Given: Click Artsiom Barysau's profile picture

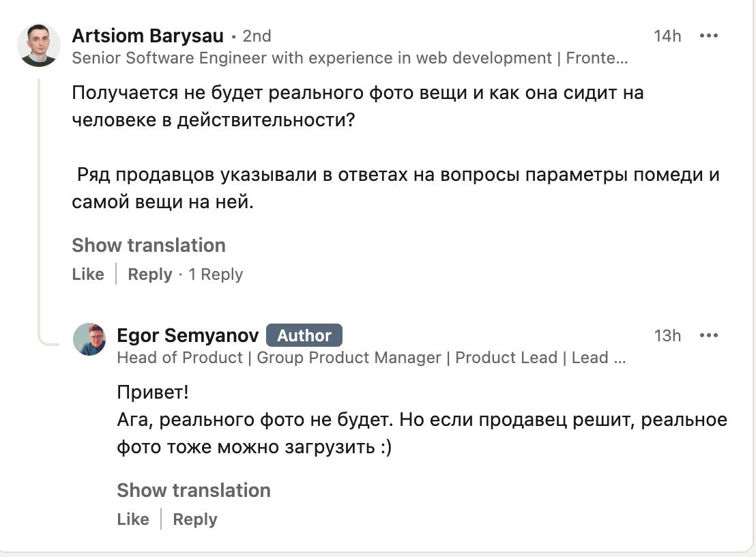Looking at the screenshot, I should coord(41,45).
